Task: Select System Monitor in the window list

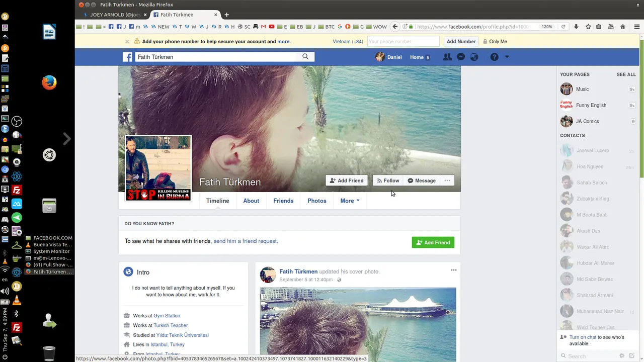Action: click(48, 251)
